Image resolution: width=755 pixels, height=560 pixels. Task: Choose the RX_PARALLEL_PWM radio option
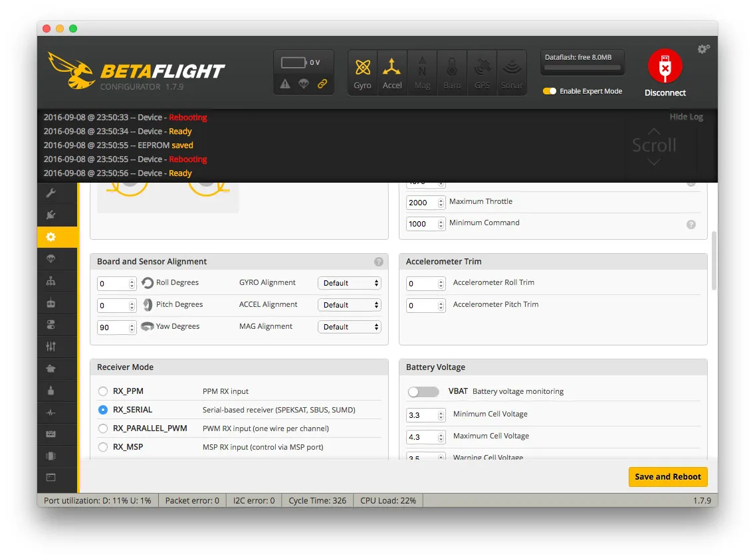[103, 428]
